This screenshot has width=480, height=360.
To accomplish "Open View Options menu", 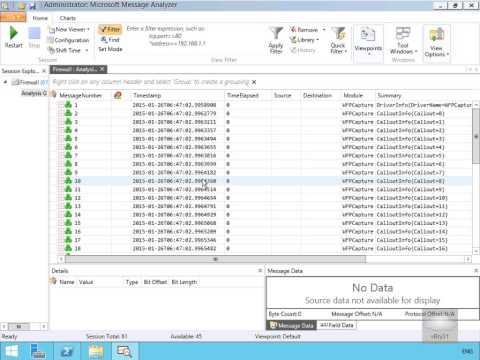I will pyautogui.click(x=437, y=42).
